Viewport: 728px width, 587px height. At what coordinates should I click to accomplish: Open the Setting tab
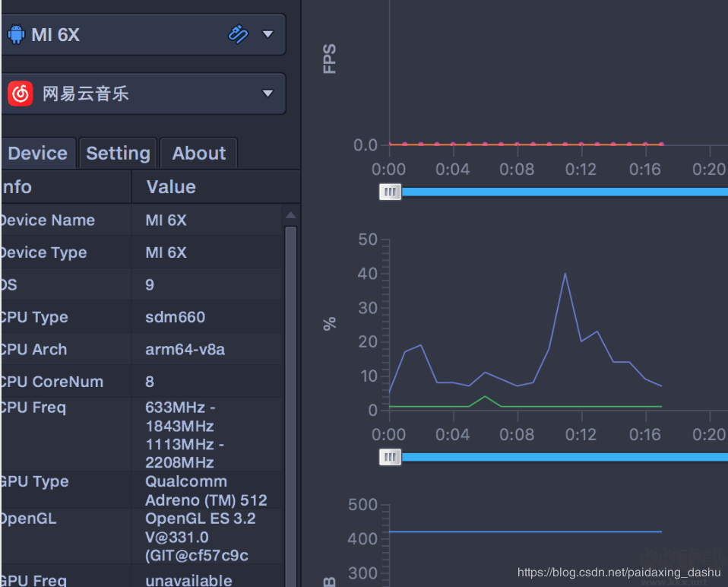(x=118, y=154)
